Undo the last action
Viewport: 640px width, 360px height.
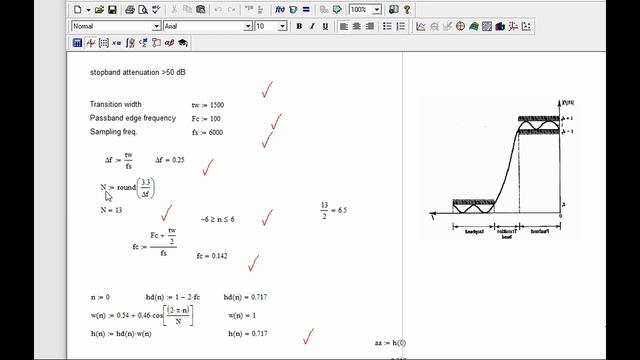point(218,9)
